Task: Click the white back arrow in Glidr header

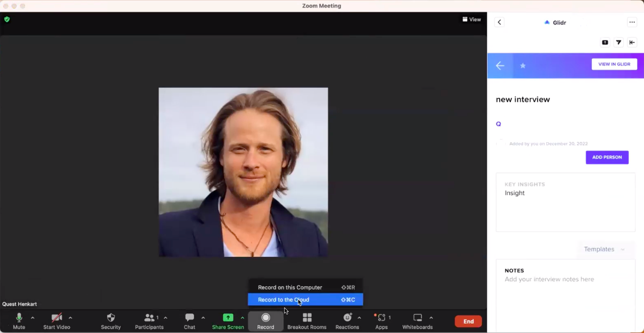Action: 500,65
